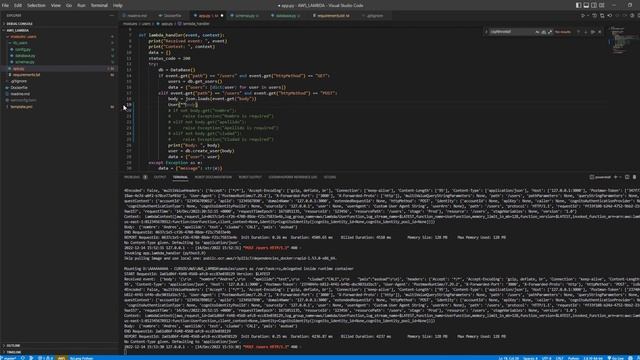640x360 pixels.
Task: Switch to the .gitignore editor tab
Action: [375, 16]
